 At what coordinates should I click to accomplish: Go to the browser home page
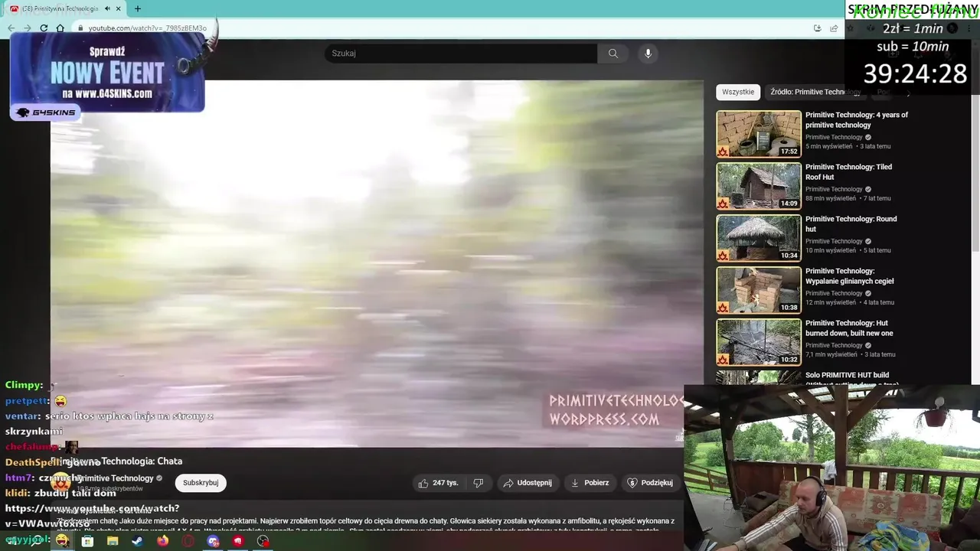[x=60, y=28]
